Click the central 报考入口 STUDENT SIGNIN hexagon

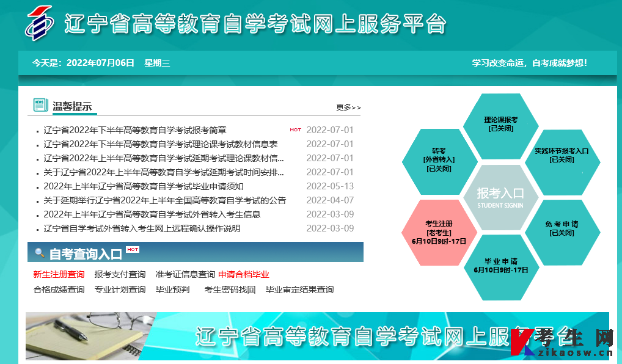(500, 197)
